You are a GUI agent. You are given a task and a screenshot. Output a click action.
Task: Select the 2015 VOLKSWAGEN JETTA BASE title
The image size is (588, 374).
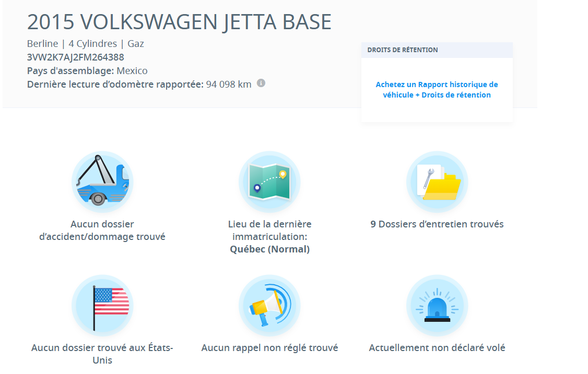point(179,22)
